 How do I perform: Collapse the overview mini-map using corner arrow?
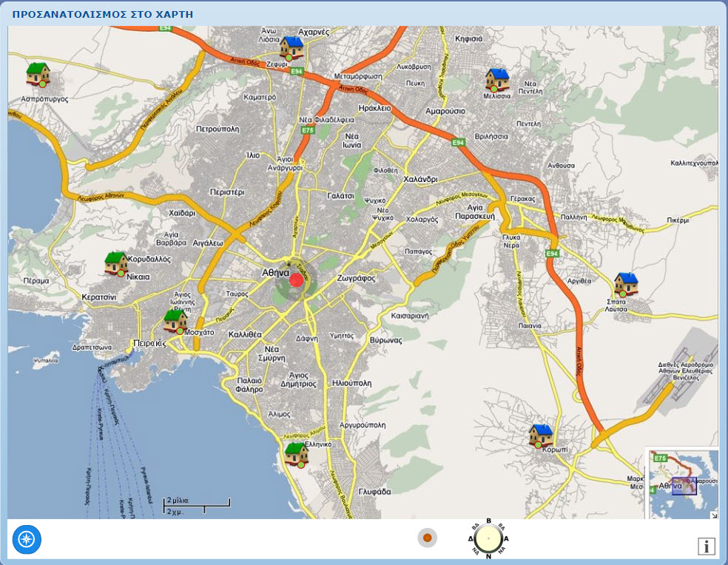tap(714, 515)
